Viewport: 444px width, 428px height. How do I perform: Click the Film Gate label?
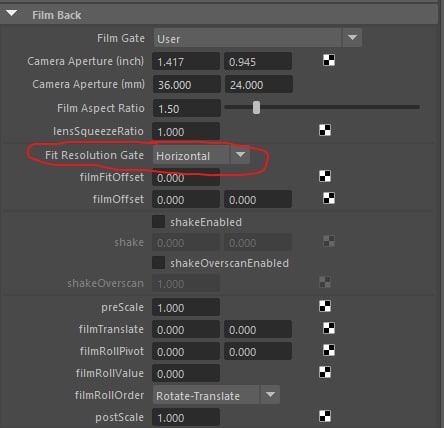(x=121, y=38)
